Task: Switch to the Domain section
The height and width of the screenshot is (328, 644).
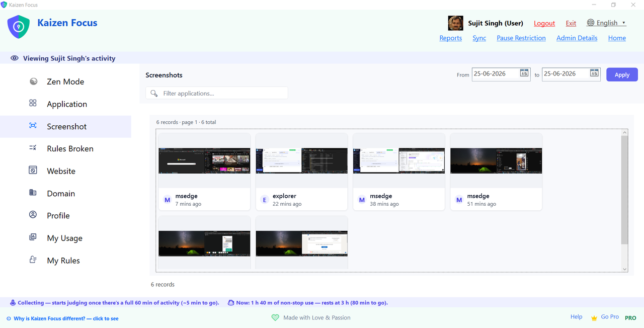Action: tap(65, 193)
